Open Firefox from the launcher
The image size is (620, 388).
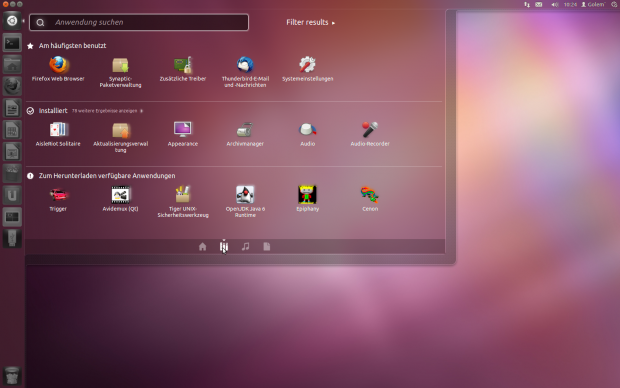click(x=12, y=86)
